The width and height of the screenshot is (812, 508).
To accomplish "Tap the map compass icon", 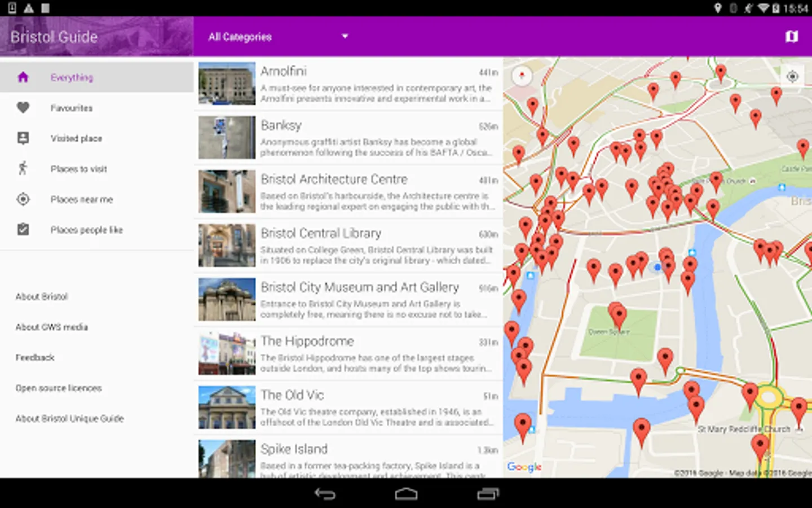I will point(522,76).
